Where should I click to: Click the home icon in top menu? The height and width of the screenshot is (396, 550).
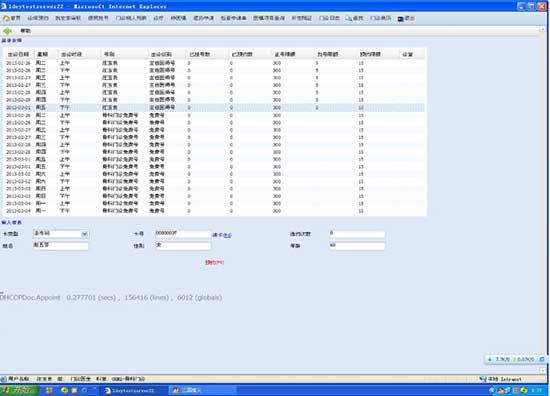point(6,18)
